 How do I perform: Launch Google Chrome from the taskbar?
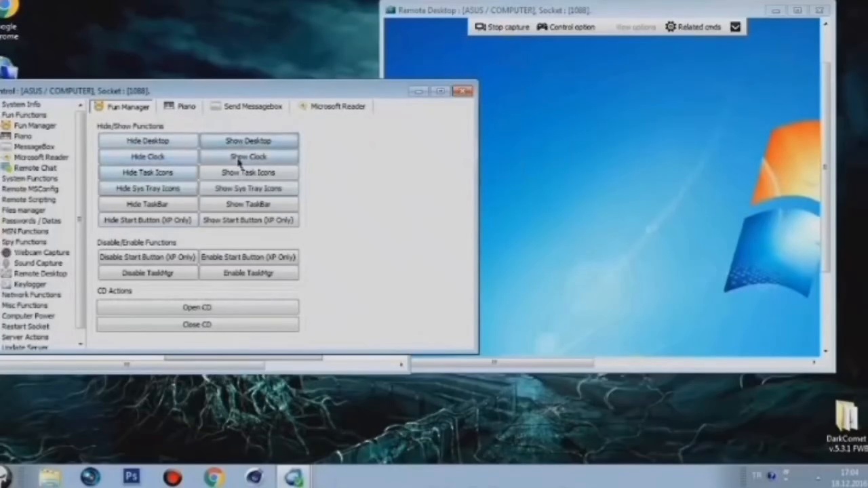pyautogui.click(x=214, y=477)
